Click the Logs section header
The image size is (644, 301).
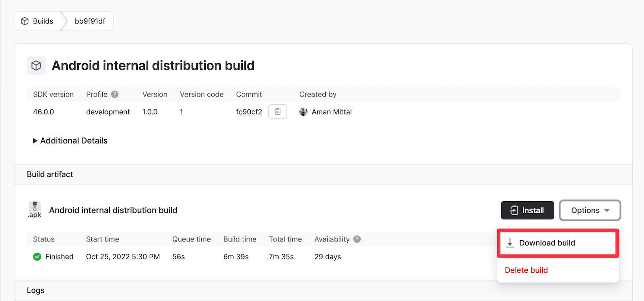pos(36,291)
